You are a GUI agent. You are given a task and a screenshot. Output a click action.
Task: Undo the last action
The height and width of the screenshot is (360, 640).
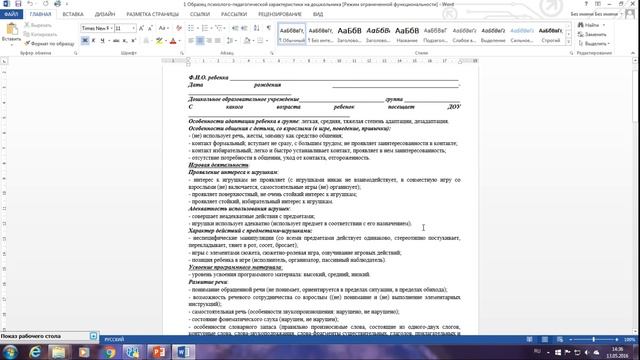(31, 4)
